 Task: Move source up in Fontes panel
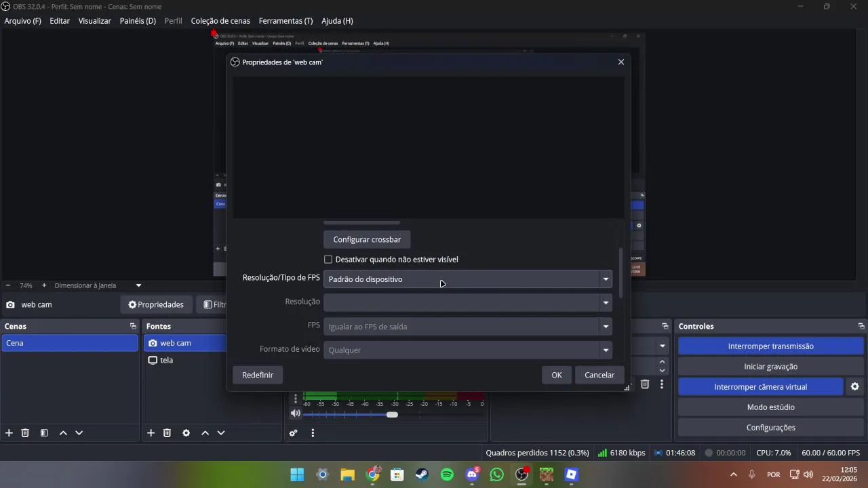tap(205, 433)
